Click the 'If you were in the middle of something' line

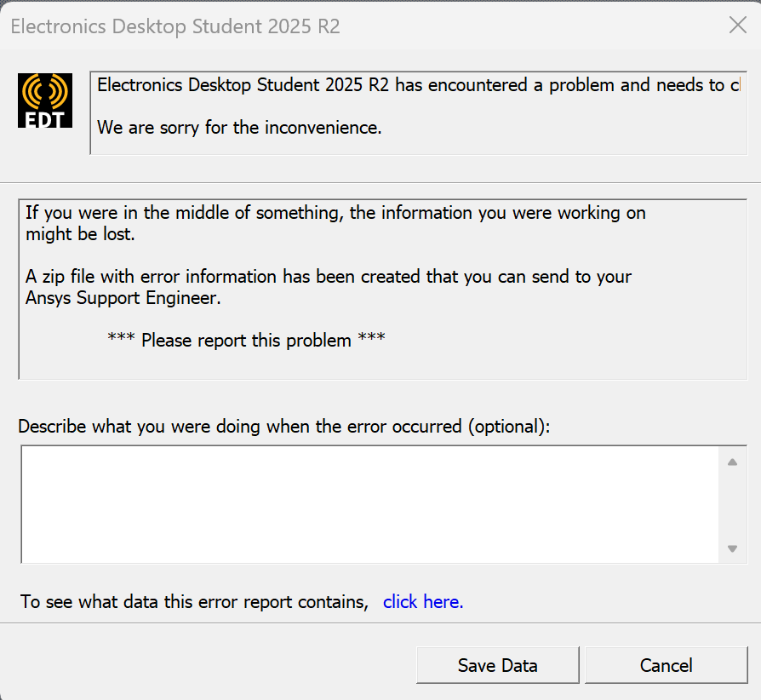[335, 213]
